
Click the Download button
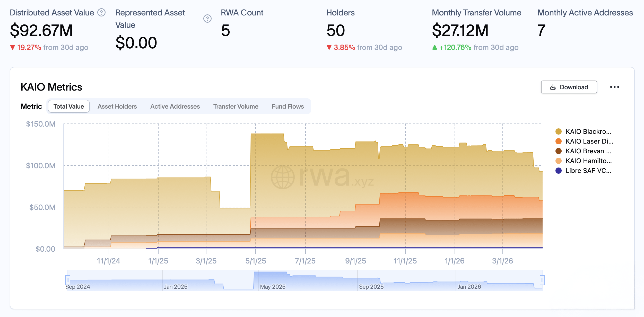[x=569, y=87]
